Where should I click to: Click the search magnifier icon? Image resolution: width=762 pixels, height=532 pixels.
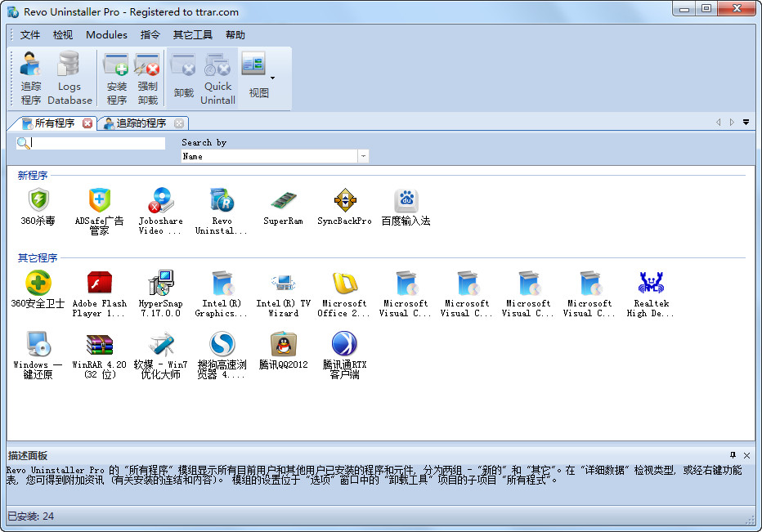point(23,143)
